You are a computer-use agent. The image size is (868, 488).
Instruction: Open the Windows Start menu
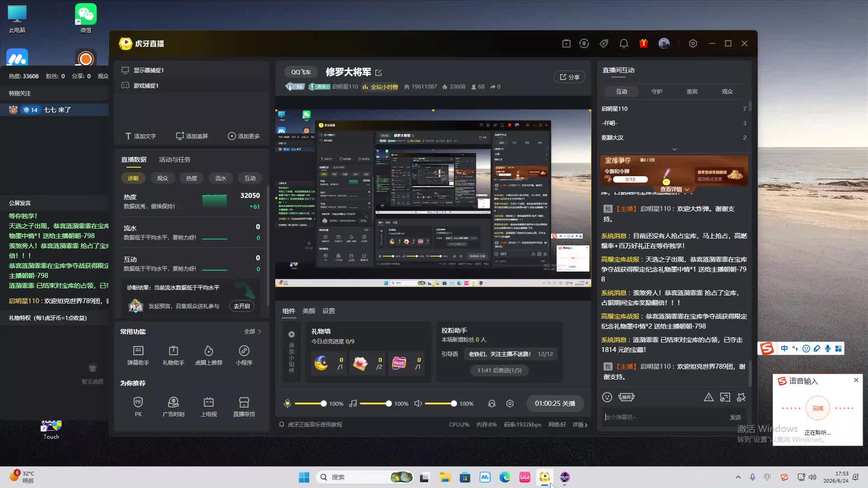[x=304, y=477]
